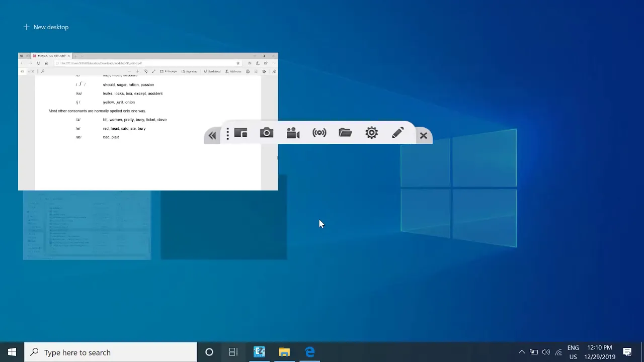Viewport: 644px width, 362px height.
Task: Click the 'Type here to search' box
Action: (111, 352)
